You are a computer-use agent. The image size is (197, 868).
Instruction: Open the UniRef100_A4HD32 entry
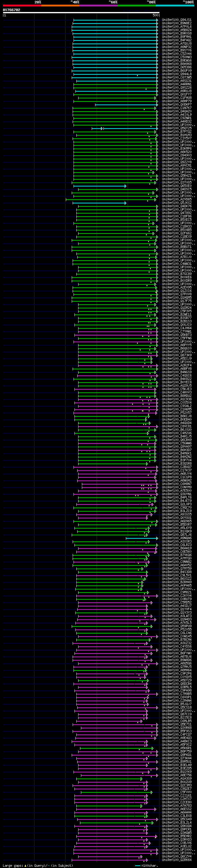176,121
